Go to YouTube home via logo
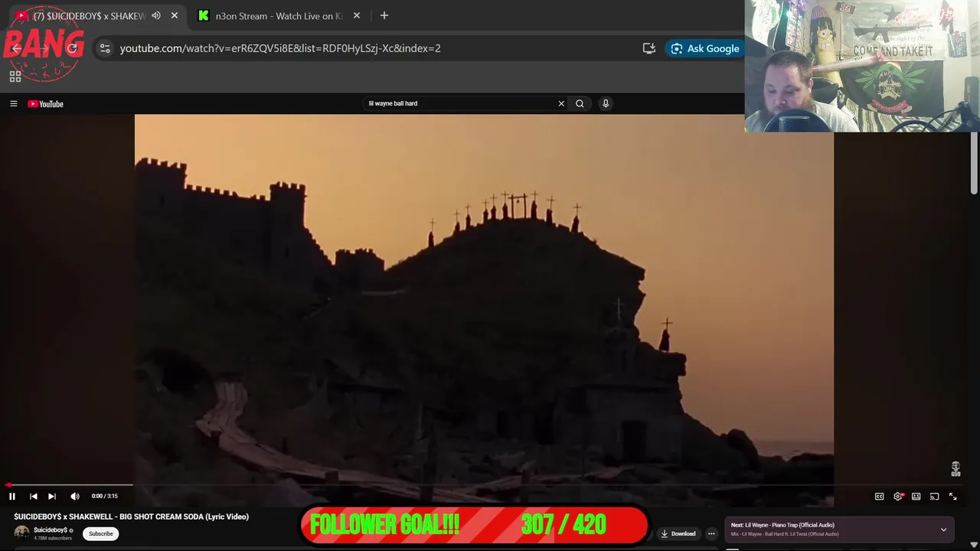980x551 pixels. (46, 103)
